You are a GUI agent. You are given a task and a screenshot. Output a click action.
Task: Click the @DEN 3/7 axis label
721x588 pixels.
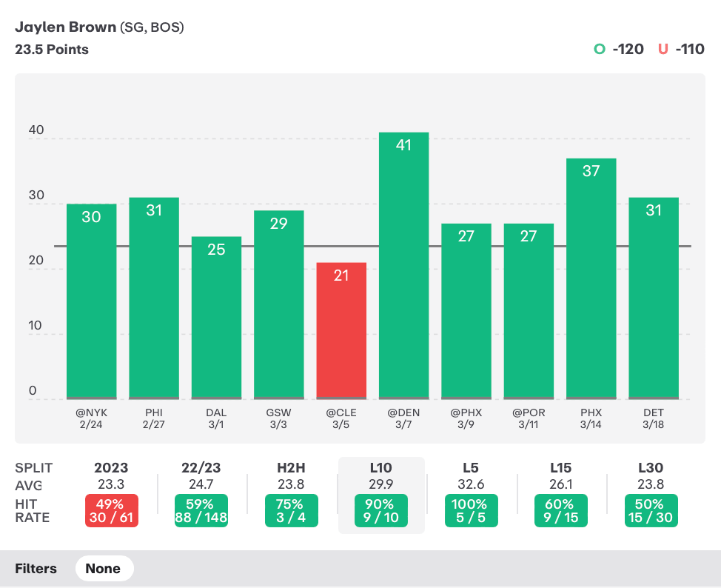[403, 418]
